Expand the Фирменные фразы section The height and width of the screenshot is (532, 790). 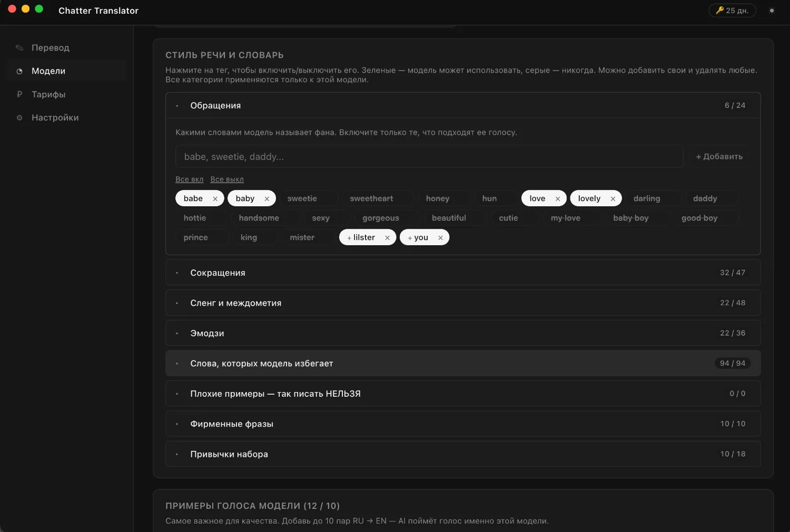point(463,424)
